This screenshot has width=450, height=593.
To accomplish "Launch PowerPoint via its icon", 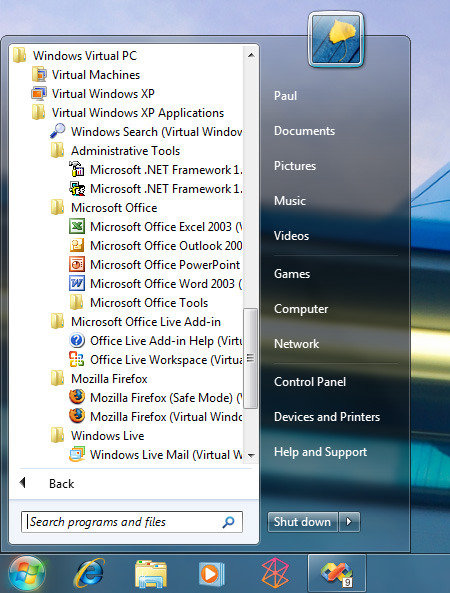I will pos(77,264).
